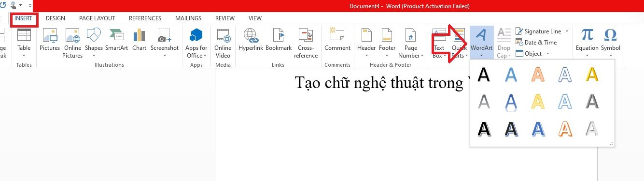Viewport: 644px width, 181px height.
Task: Open the REFERENCES tab
Action: 145,18
